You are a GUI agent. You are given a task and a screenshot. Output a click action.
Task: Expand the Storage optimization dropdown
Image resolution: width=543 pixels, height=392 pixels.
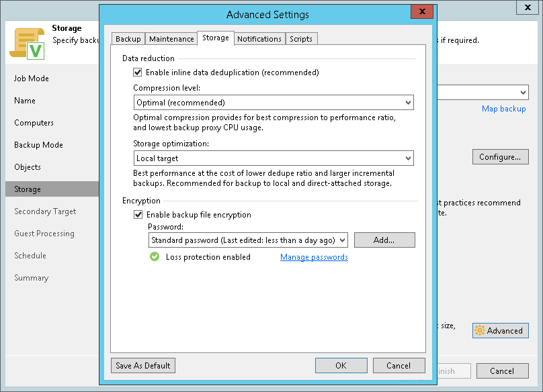coord(273,158)
